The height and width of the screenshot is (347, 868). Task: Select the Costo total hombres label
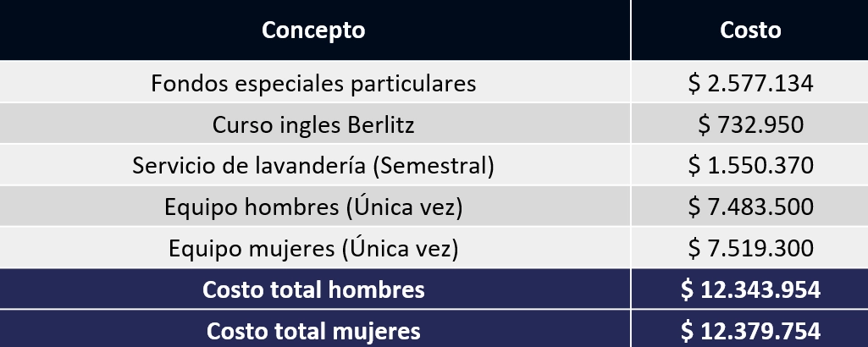pos(313,290)
